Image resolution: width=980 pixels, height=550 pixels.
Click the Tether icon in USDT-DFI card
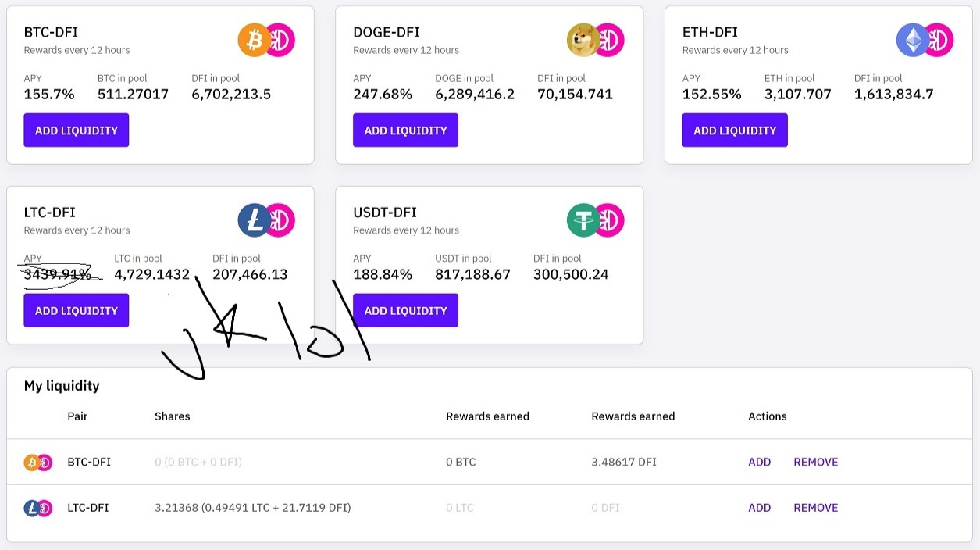pos(583,220)
